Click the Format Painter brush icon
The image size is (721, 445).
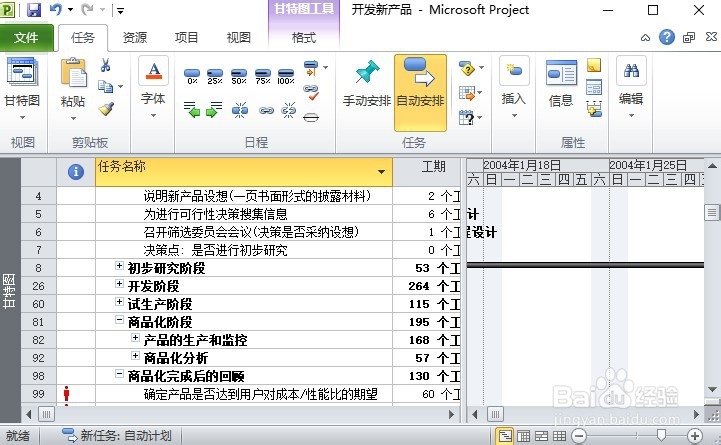[x=106, y=108]
